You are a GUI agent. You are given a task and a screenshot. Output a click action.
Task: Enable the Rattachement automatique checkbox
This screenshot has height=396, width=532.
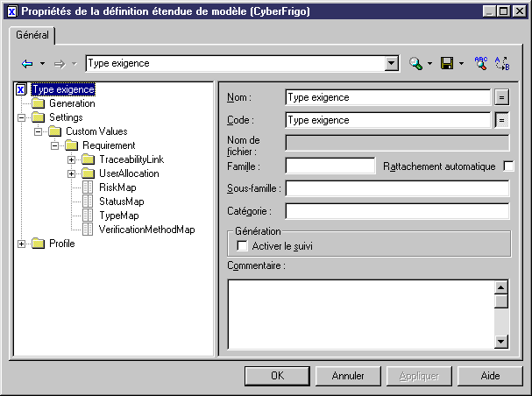tap(508, 166)
